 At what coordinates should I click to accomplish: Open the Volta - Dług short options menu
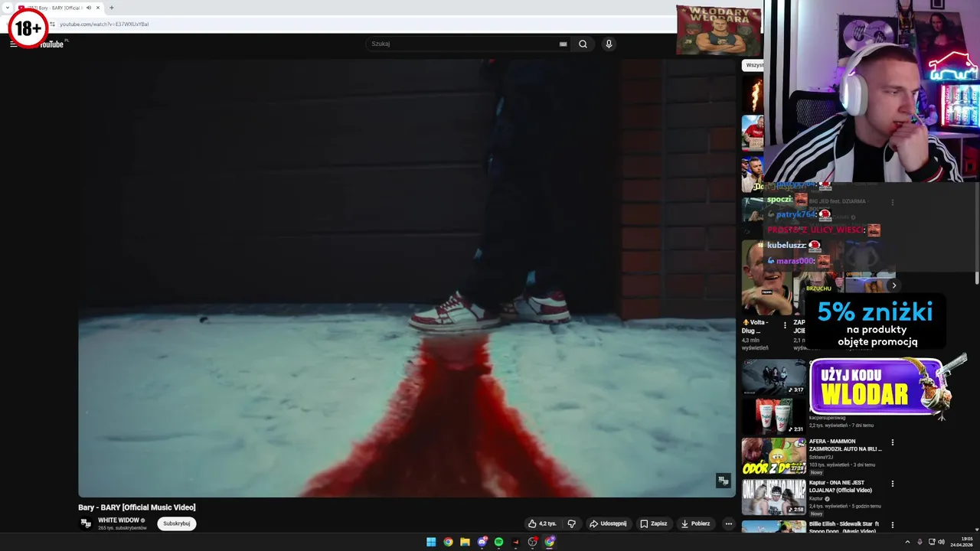tap(785, 325)
